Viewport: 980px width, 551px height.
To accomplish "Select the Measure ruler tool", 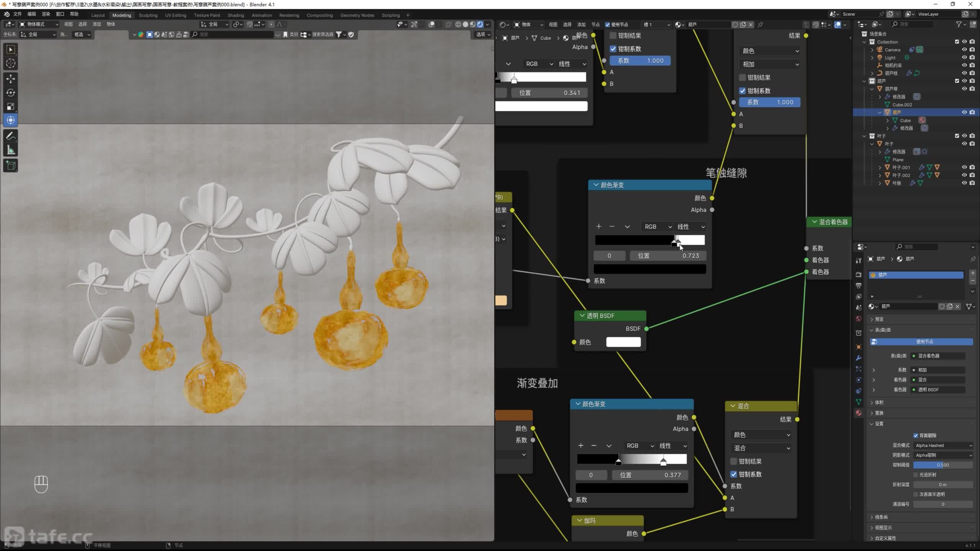I will tap(11, 150).
